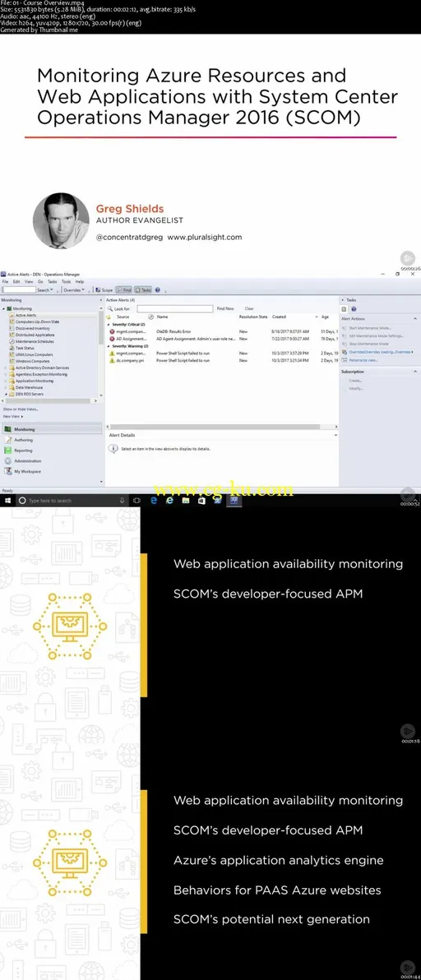
Task: Click the Look for search field
Action: (175, 309)
